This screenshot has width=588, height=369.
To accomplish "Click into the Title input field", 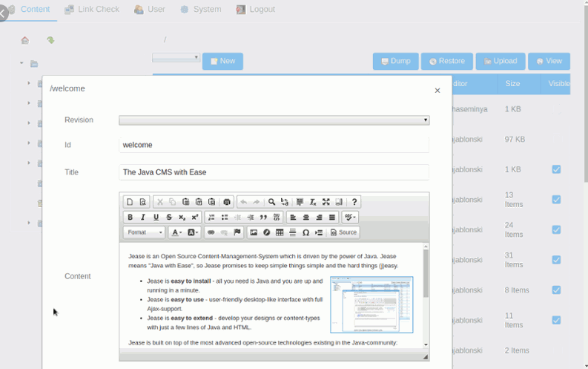I will [x=274, y=172].
